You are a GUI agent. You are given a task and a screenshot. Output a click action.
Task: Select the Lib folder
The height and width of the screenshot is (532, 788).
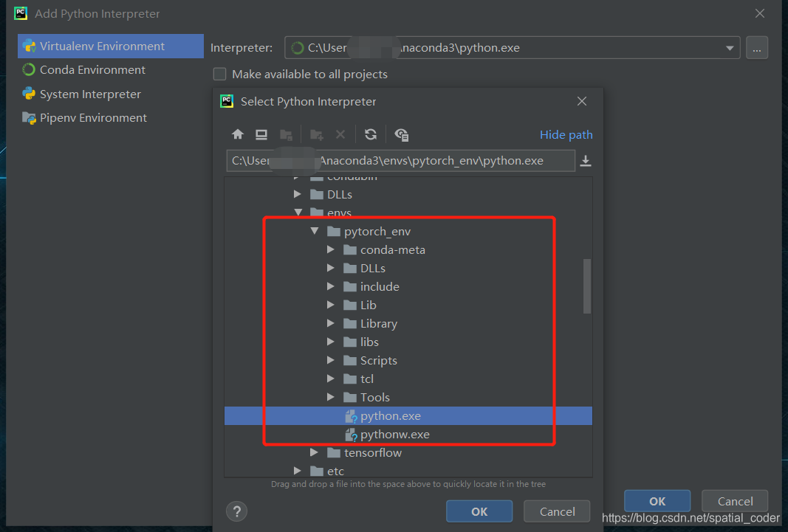tap(369, 305)
